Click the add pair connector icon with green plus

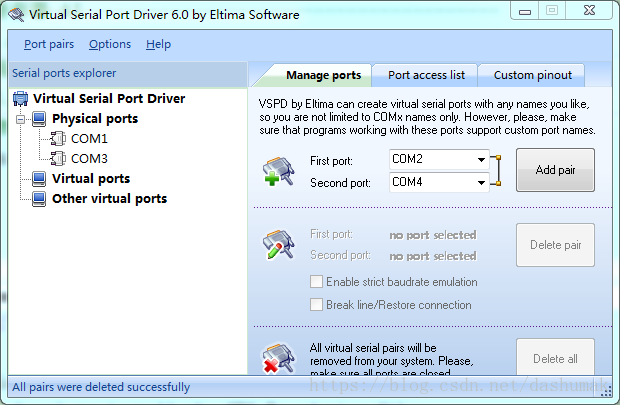(x=278, y=171)
